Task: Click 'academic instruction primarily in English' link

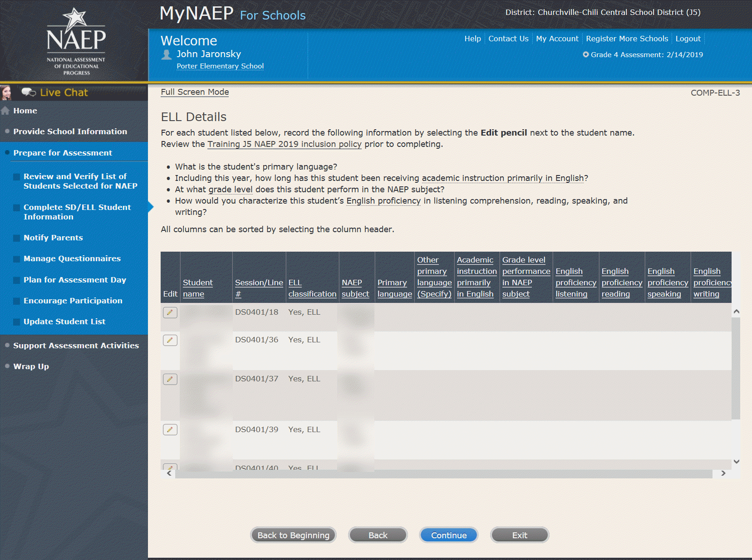Action: pyautogui.click(x=503, y=178)
